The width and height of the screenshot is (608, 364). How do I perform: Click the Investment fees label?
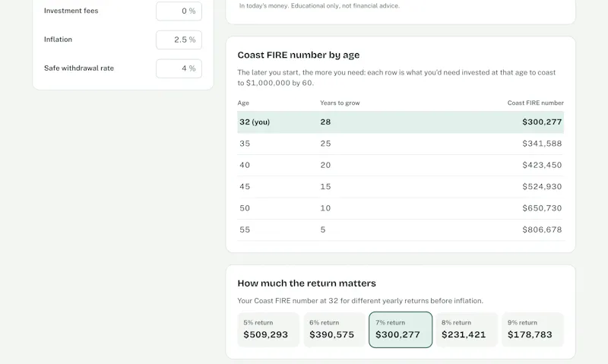point(71,11)
